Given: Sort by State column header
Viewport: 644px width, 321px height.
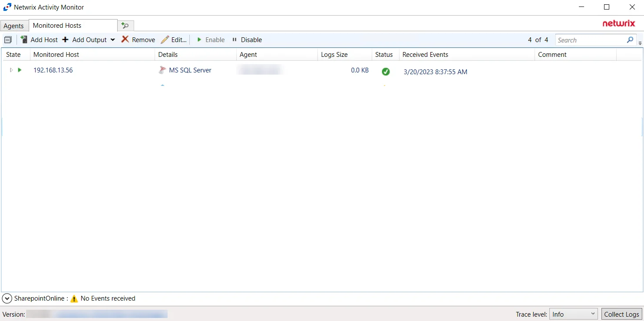Looking at the screenshot, I should [16, 55].
